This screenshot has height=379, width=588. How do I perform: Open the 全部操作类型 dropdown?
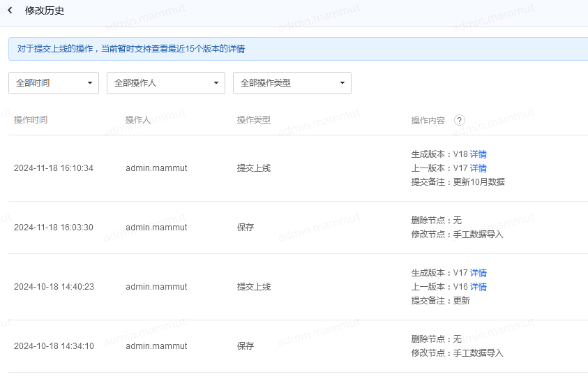tap(292, 83)
